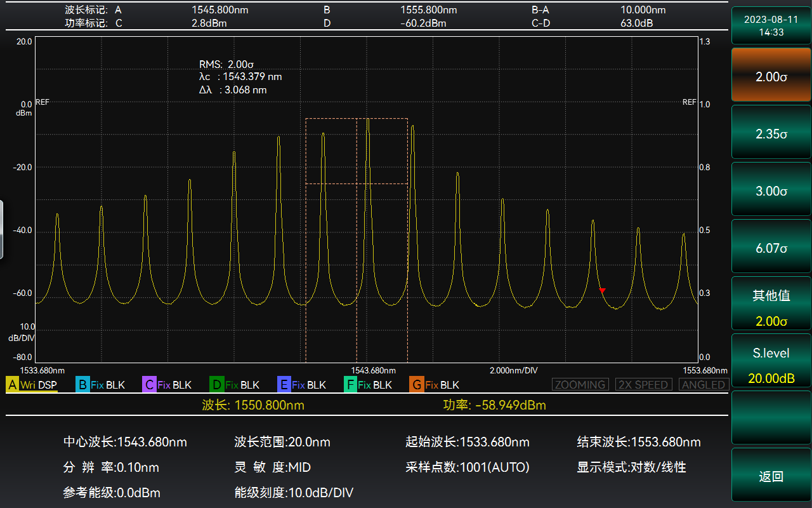Open 其他值 custom sigma value entry
Image resolution: width=812 pixels, height=508 pixels.
click(x=771, y=306)
